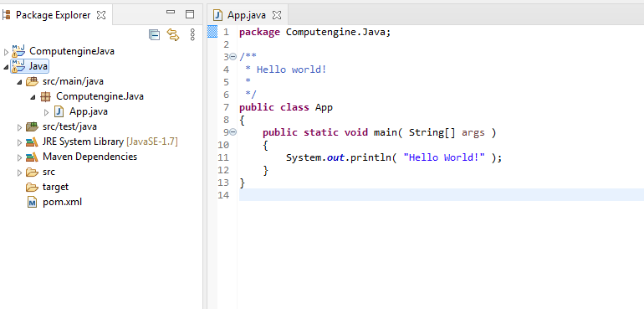Select Computengine.Java package label
The width and height of the screenshot is (644, 309).
(x=100, y=96)
